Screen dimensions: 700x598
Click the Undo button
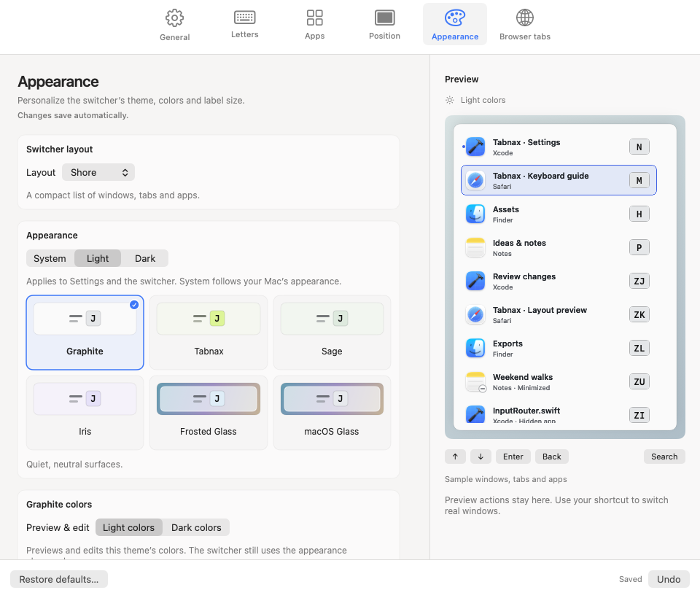coord(669,579)
